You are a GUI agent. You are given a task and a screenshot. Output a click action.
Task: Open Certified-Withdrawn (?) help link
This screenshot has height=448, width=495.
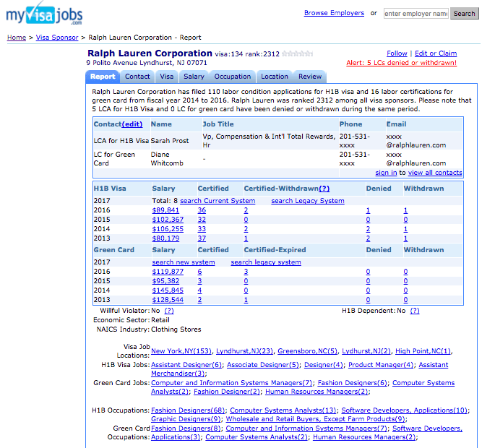click(324, 189)
